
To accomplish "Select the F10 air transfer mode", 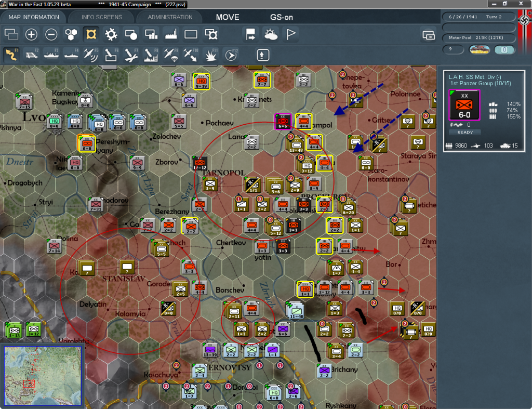I will tap(191, 55).
